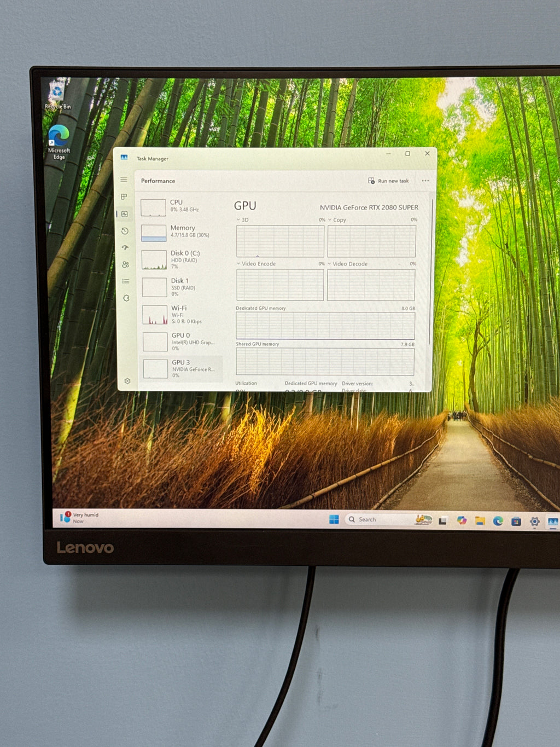Image resolution: width=560 pixels, height=747 pixels.
Task: Click the Run new task button
Action: (388, 181)
